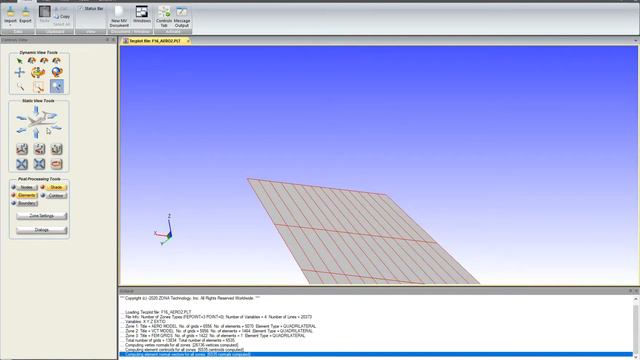Screen dimensions: 640x360
Task: Click the Export icon in the ribbon
Action: pyautogui.click(x=25, y=15)
